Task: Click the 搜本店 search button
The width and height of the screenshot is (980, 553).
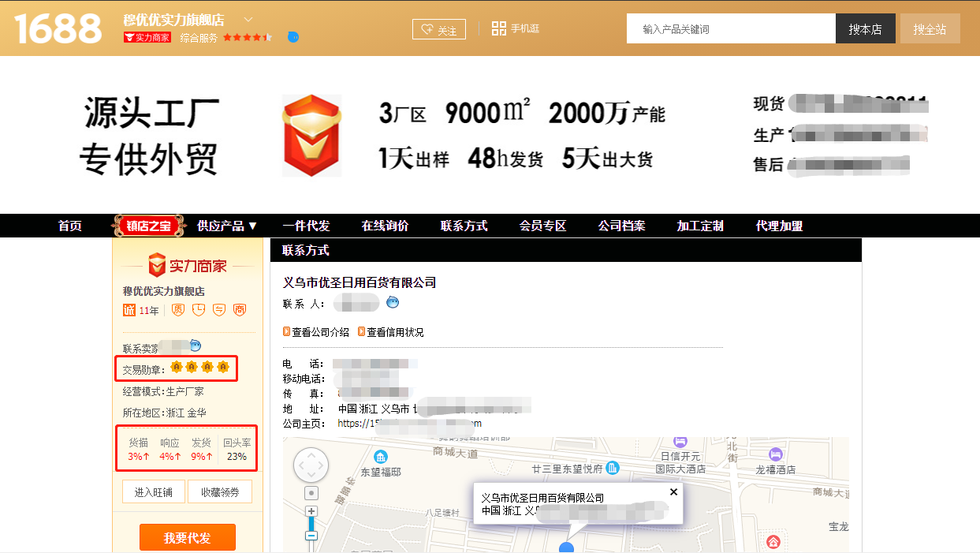Action: pyautogui.click(x=866, y=28)
